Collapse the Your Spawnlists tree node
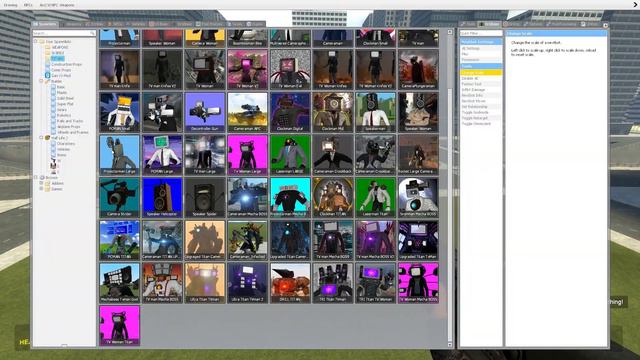This screenshot has height=360, width=640. 36,41
